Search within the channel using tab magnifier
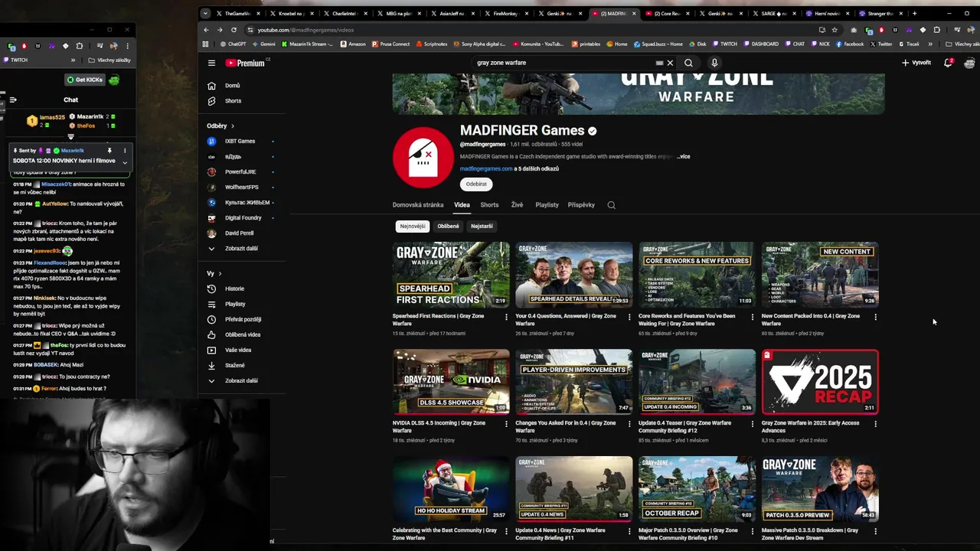Viewport: 980px width, 551px height. pyautogui.click(x=611, y=205)
